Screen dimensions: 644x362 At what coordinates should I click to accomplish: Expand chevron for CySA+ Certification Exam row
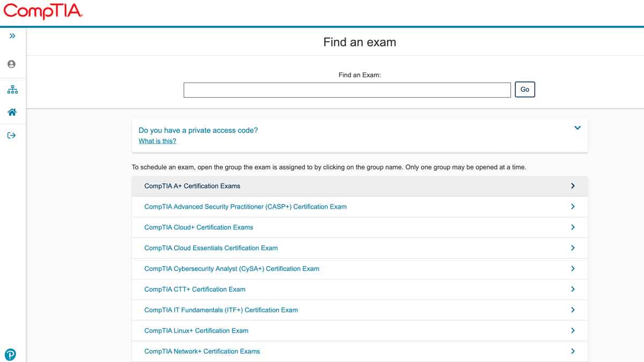(573, 269)
